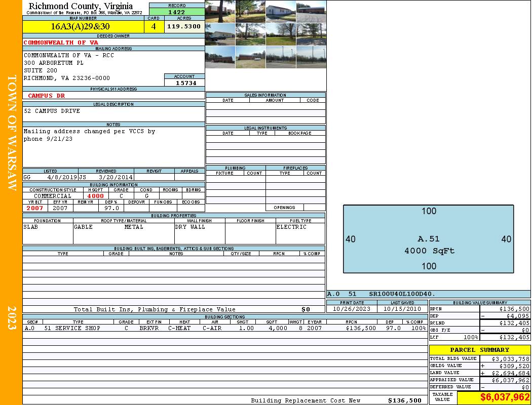Click the green record number 1422
532x405 pixels.
177,12
